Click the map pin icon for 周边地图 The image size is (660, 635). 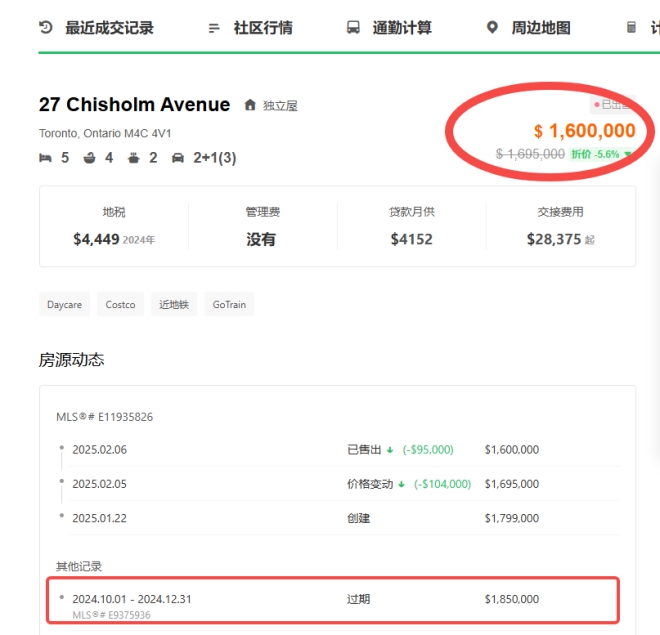492,28
